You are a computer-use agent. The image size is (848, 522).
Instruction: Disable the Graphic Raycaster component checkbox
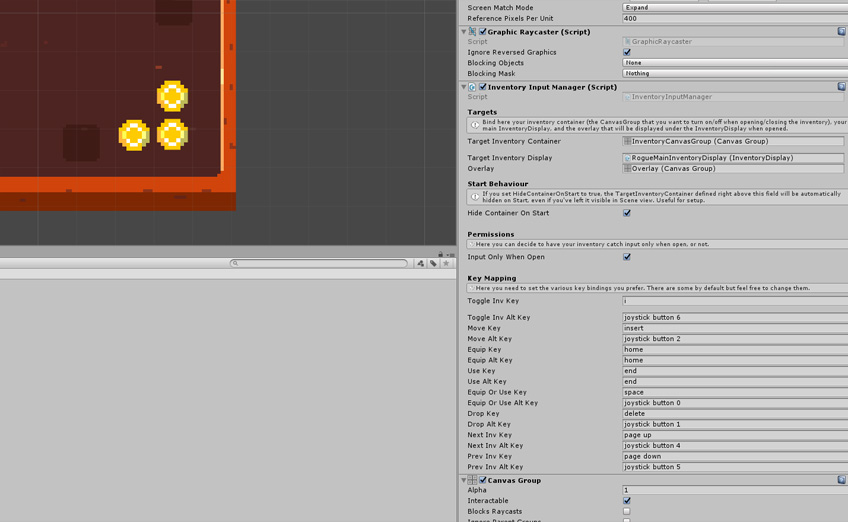(x=482, y=32)
